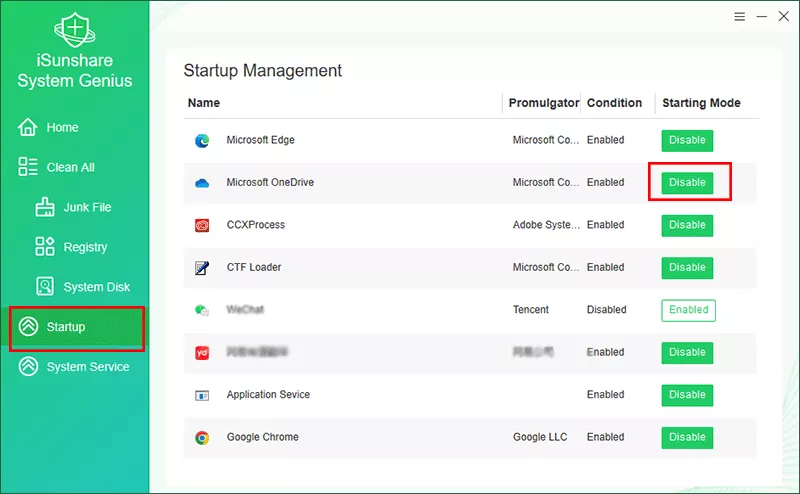This screenshot has height=494, width=800.
Task: Click the CTF Loader pen icon
Action: click(202, 267)
